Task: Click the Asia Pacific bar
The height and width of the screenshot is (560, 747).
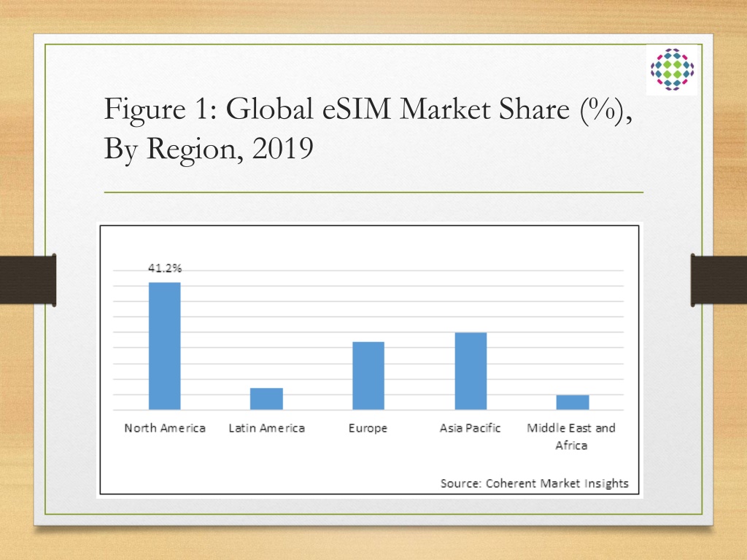Action: tap(471, 371)
